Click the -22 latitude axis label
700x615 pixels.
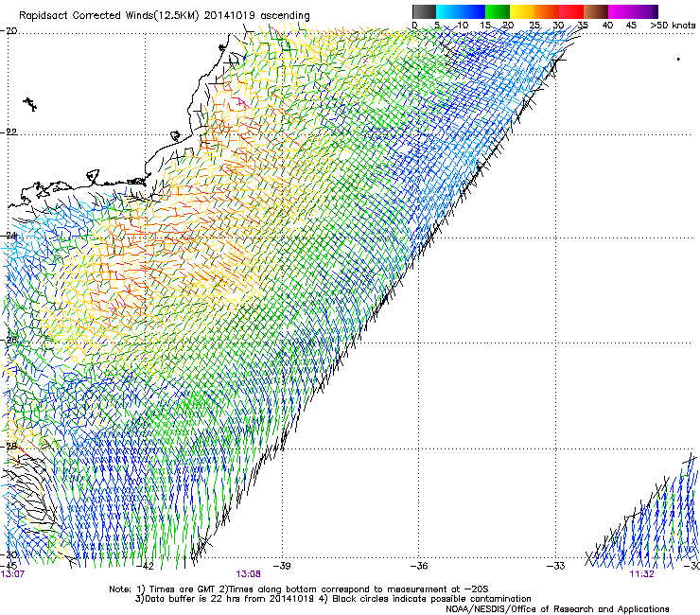[x=9, y=132]
